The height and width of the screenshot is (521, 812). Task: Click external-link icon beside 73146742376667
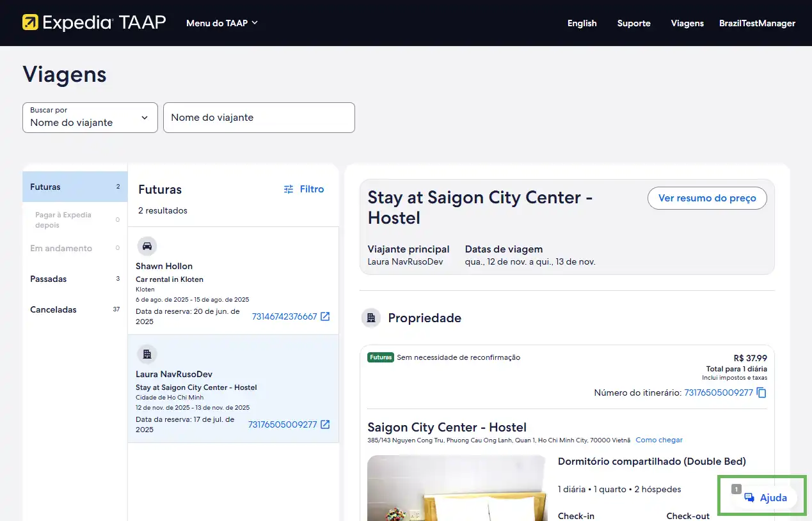click(x=325, y=316)
